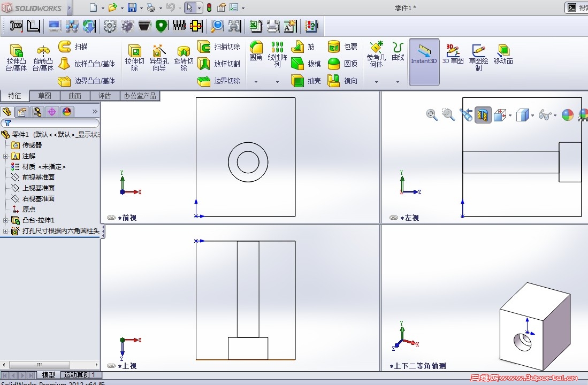This screenshot has width=588, height=385.
Task: Click the magnifier search icon in toolbar
Action: (217, 26)
